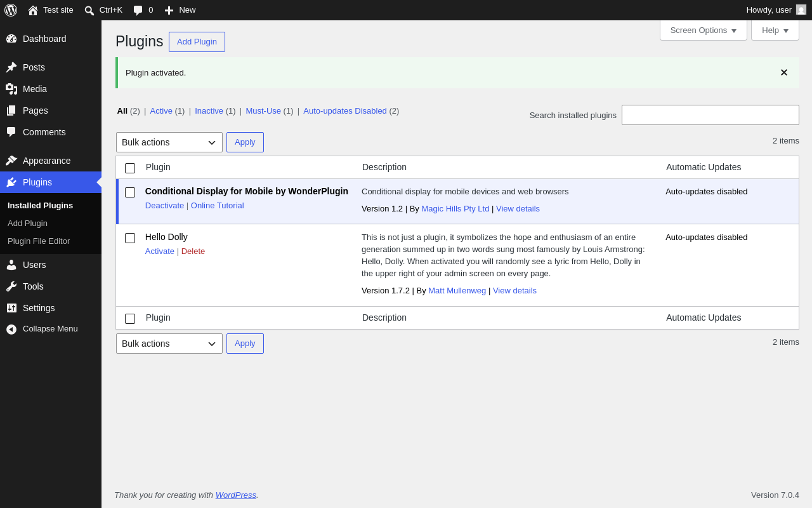Click the Media camera-music icon
This screenshot has height=508, width=812.
(11, 89)
